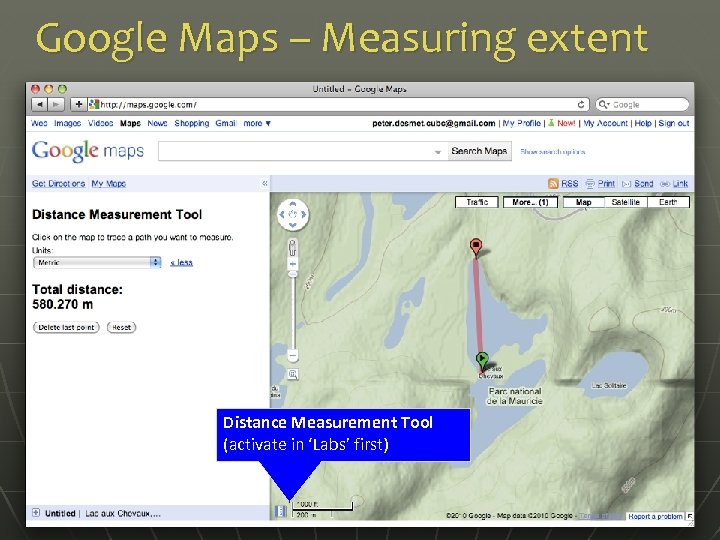Select Maps in the Google bar
Image resolution: width=720 pixels, height=540 pixels.
130,123
